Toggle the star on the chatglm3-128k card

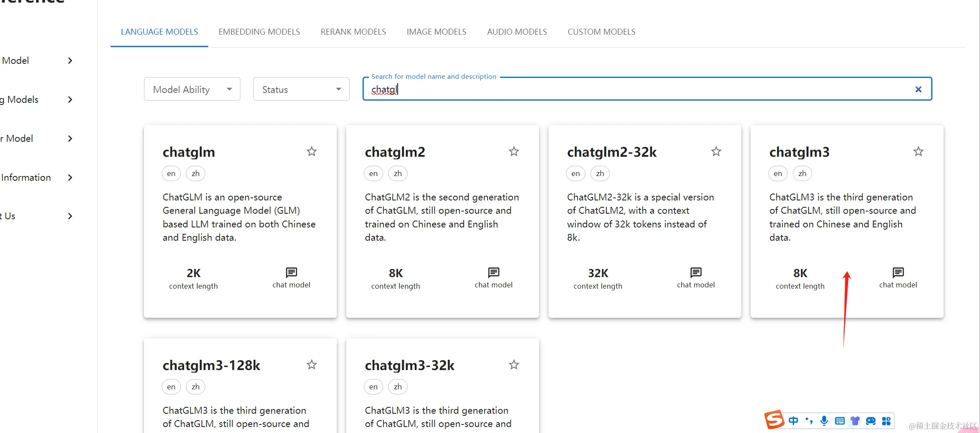pyautogui.click(x=312, y=364)
